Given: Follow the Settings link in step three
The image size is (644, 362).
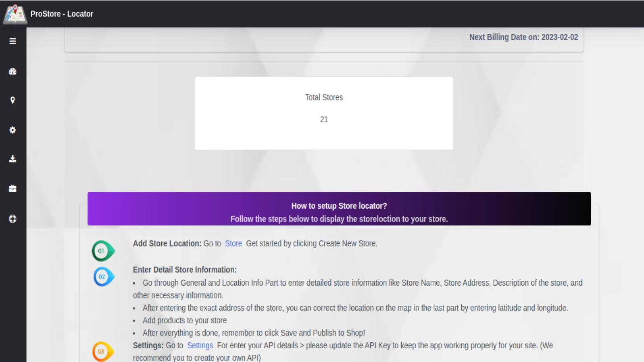Looking at the screenshot, I should point(200,346).
